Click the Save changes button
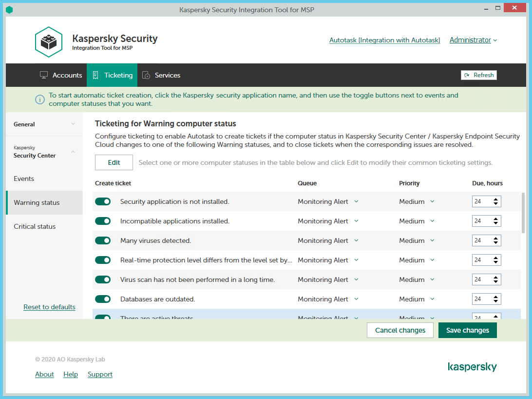Viewport: 532px width, 399px height. [467, 330]
